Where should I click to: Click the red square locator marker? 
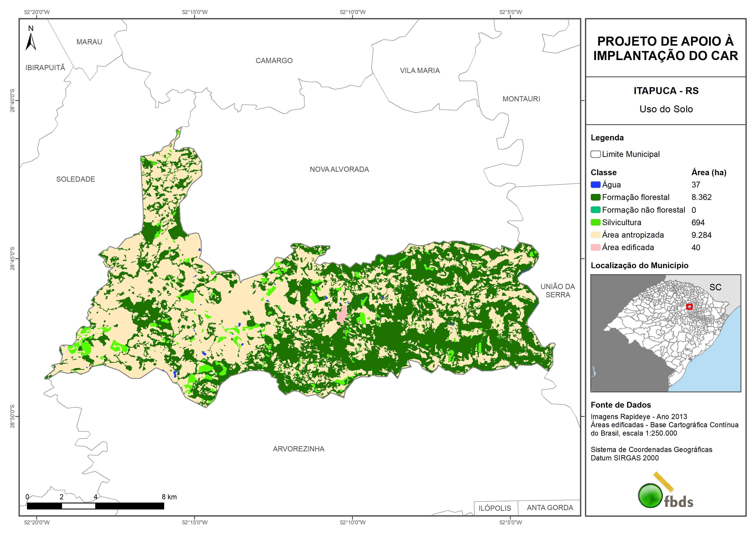click(689, 307)
